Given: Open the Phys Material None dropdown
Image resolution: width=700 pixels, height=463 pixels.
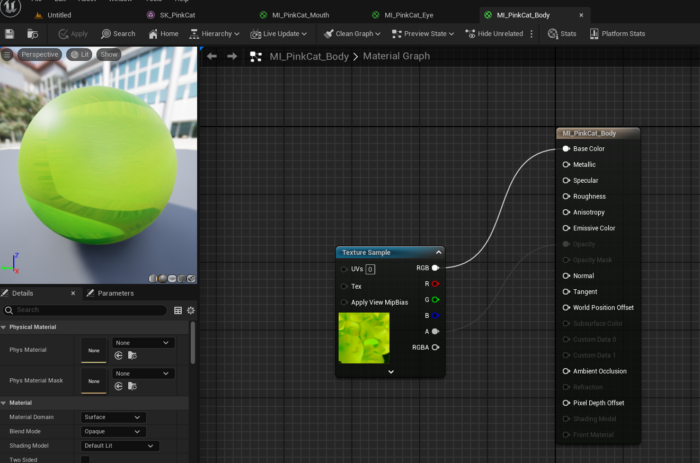Looking at the screenshot, I should (x=142, y=343).
